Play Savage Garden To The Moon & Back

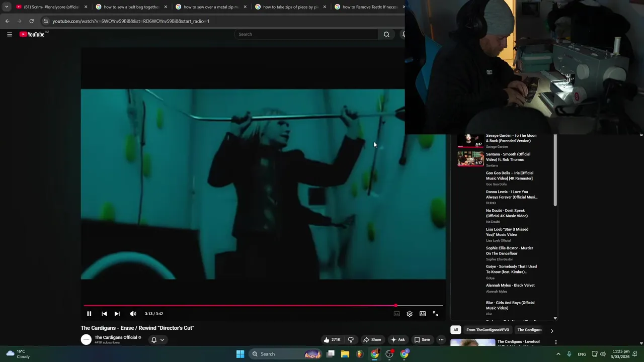pyautogui.click(x=511, y=138)
